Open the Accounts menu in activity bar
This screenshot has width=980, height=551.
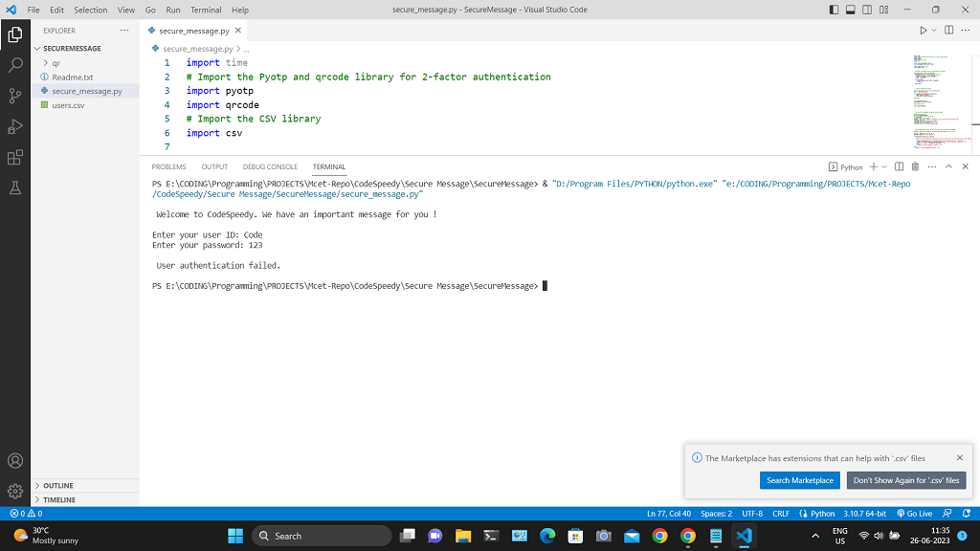click(x=15, y=461)
